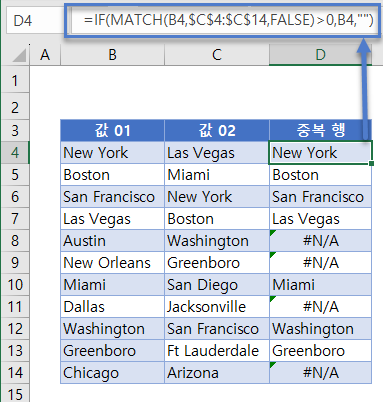Select cell D12 showing Washington

(320, 329)
